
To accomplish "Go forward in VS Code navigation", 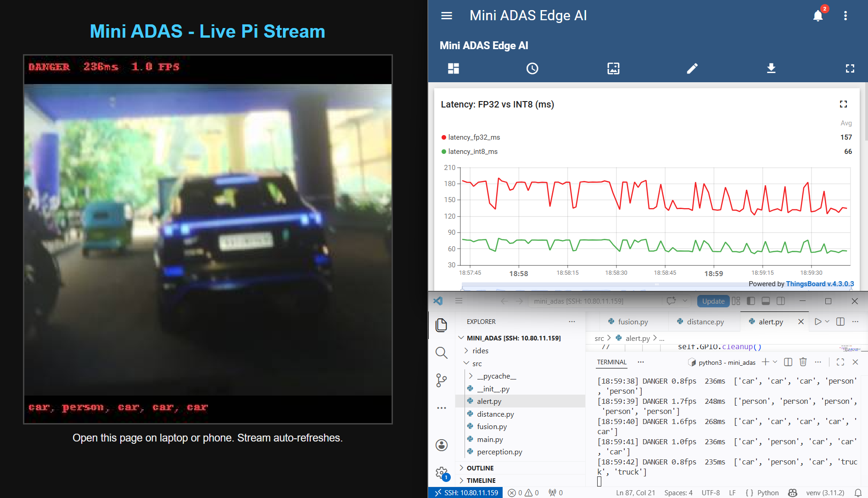I will click(519, 301).
